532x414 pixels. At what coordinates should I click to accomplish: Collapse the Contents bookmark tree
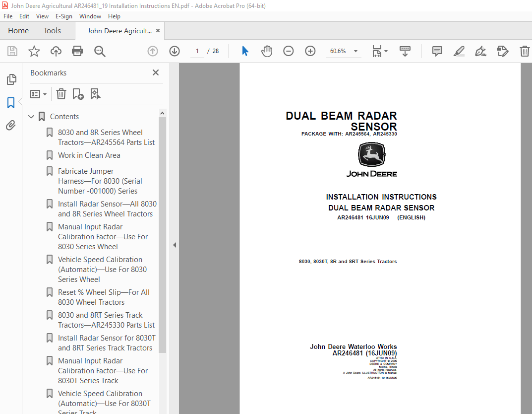pyautogui.click(x=31, y=116)
